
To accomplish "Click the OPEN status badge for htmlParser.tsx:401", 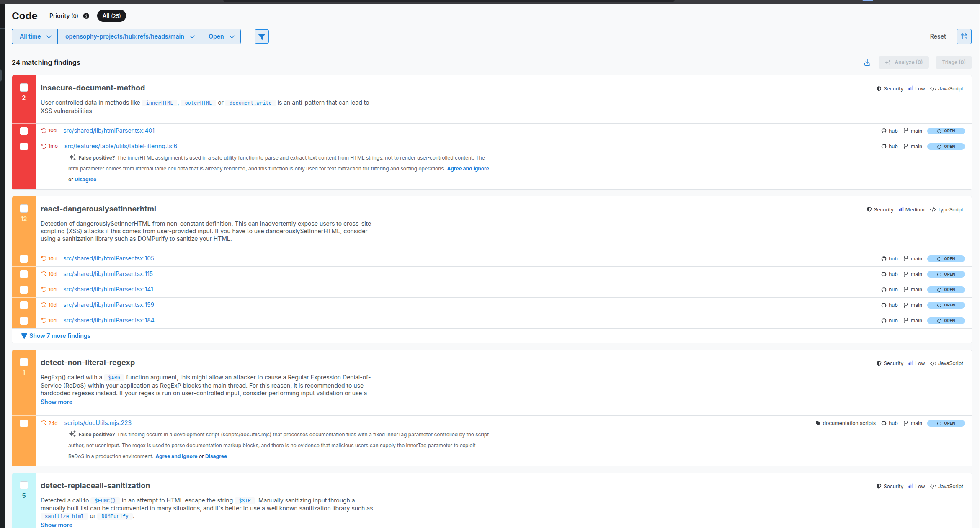I will coord(946,131).
